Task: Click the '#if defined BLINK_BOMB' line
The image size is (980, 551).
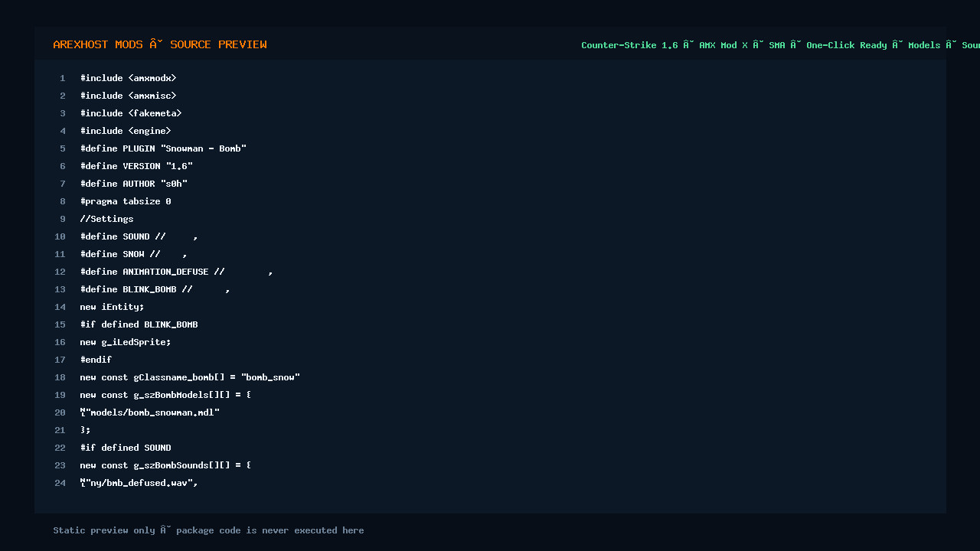Action: [x=139, y=324]
